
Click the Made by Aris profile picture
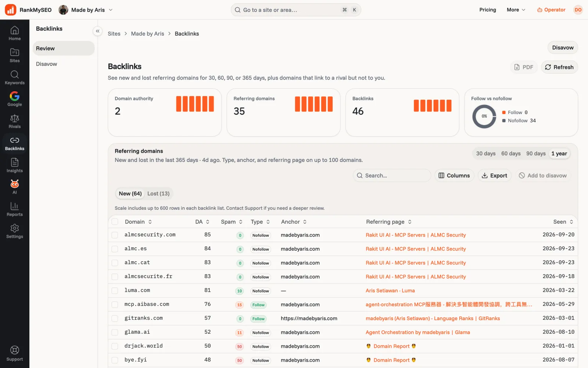pyautogui.click(x=63, y=10)
